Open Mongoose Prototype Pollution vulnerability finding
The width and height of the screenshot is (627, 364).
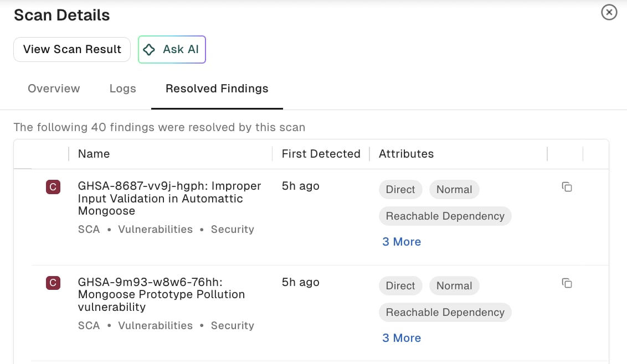pyautogui.click(x=162, y=294)
